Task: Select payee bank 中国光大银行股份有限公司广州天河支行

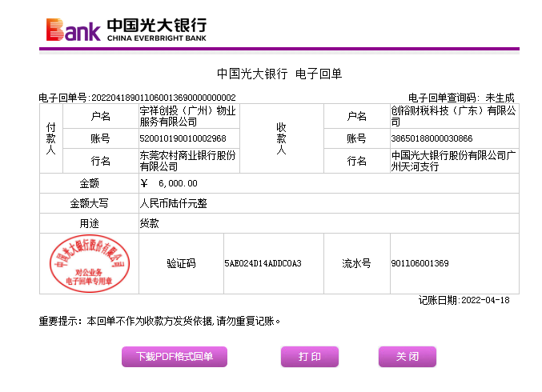Action: 453,161
